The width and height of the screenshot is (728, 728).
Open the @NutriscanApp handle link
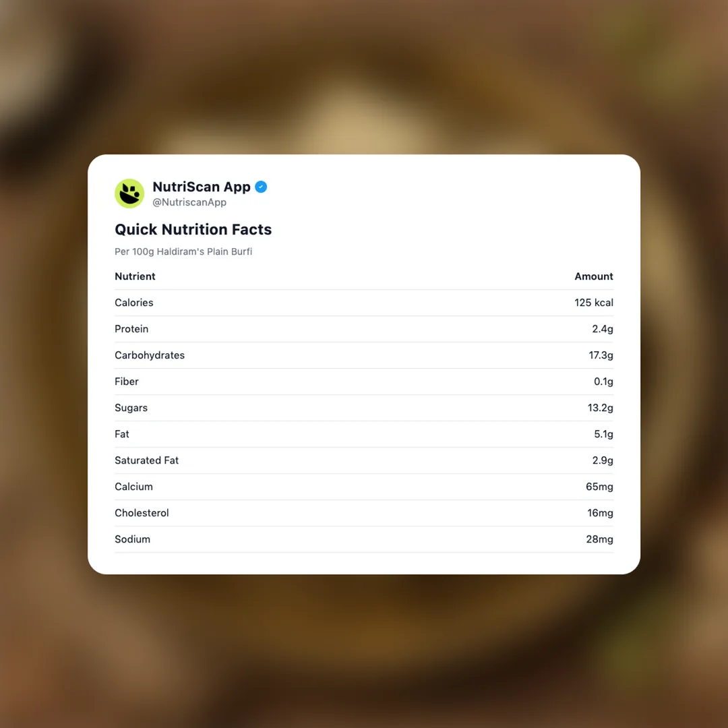[x=189, y=202]
